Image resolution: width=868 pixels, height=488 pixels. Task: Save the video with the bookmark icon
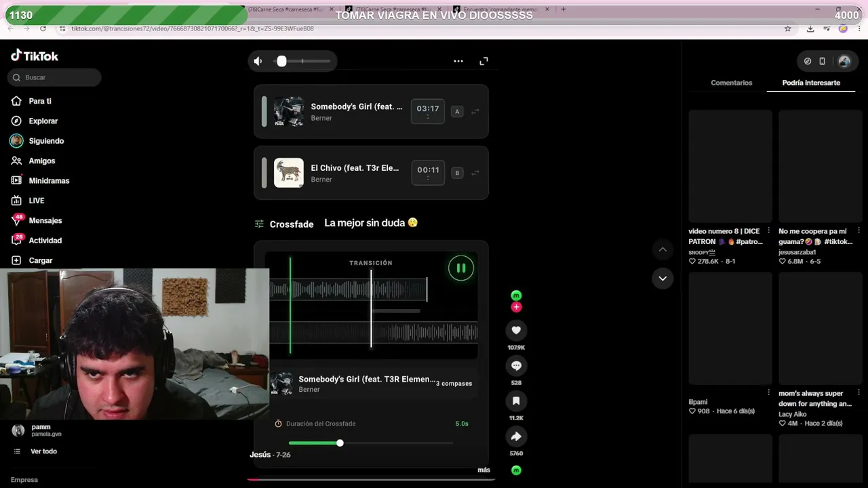(516, 401)
